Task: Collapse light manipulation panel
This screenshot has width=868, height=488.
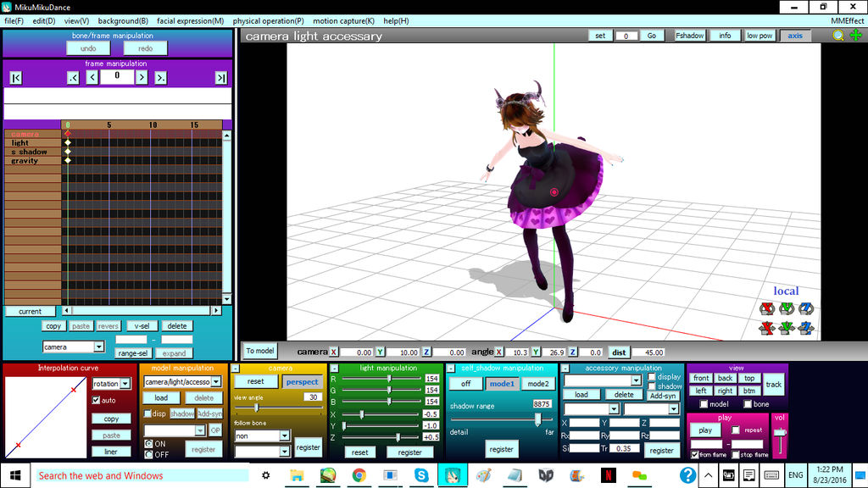Action: coord(334,368)
